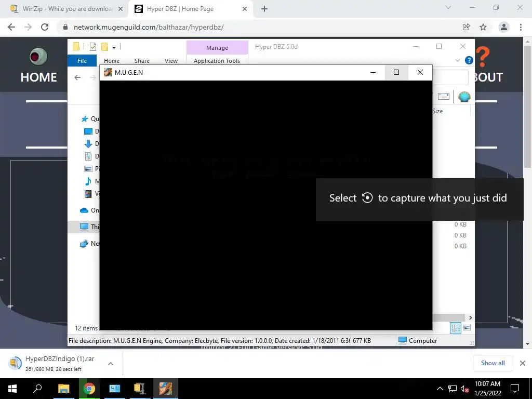Viewport: 532px width, 399px height.
Task: Go back in the Explorer window
Action: coord(77,77)
